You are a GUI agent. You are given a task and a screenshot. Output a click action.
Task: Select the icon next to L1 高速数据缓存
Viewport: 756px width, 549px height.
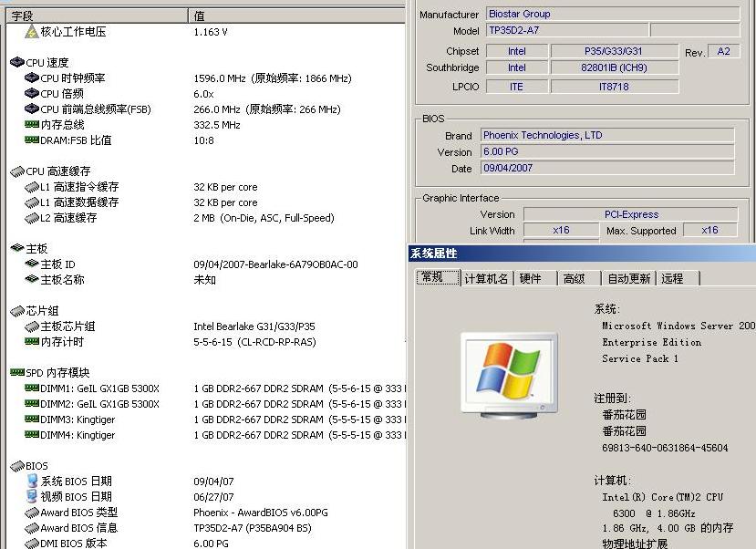[x=32, y=202]
